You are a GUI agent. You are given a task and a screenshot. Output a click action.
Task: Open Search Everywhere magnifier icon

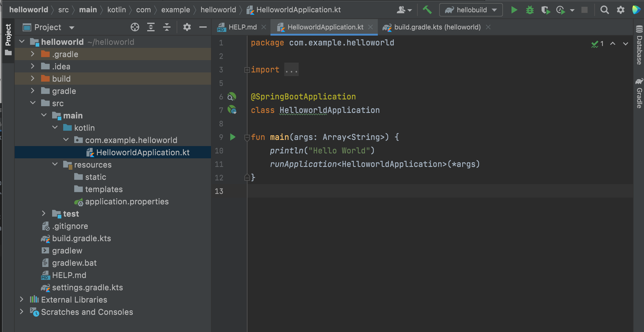coord(604,10)
